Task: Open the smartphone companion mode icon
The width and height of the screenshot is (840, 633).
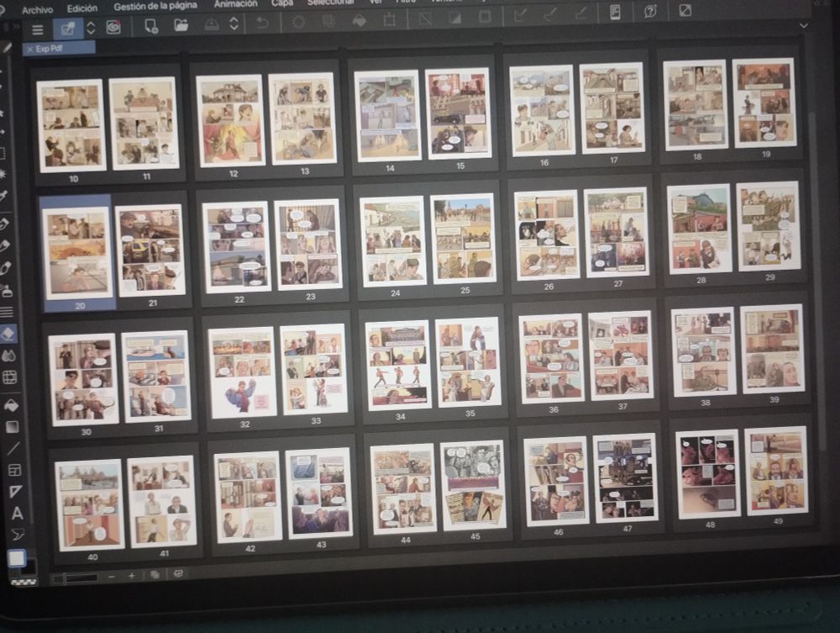Action: tap(616, 13)
